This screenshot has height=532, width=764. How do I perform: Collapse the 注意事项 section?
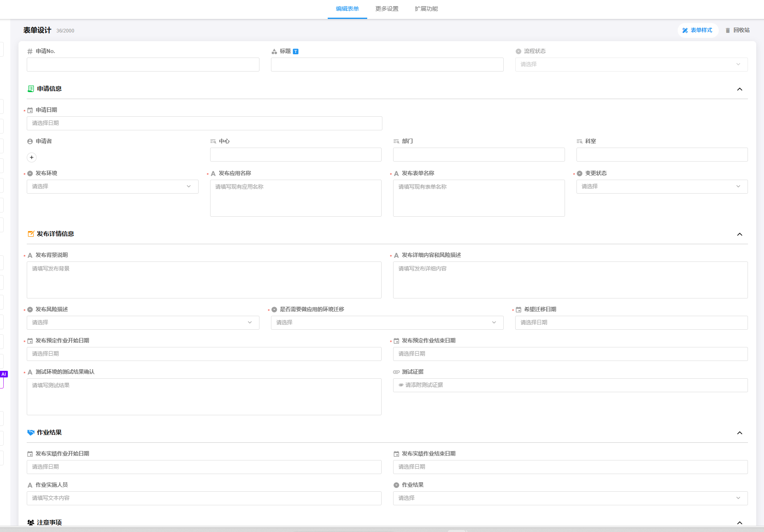(x=740, y=523)
